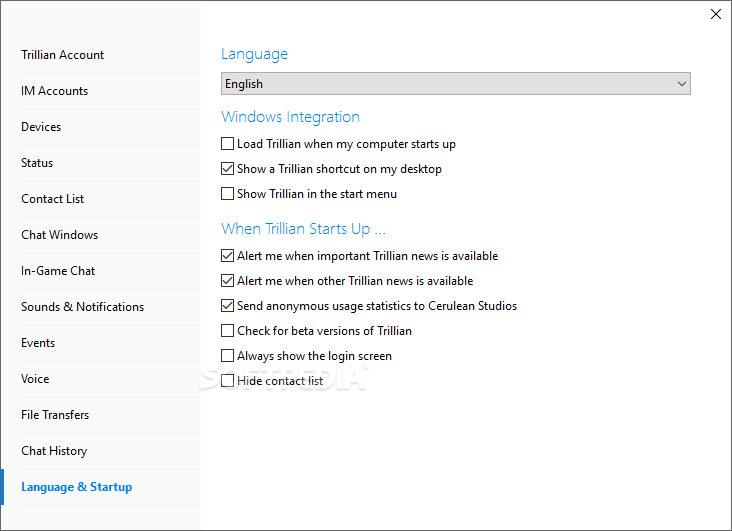Open the English language dropdown
Viewport: 732px width, 531px height.
tap(456, 84)
